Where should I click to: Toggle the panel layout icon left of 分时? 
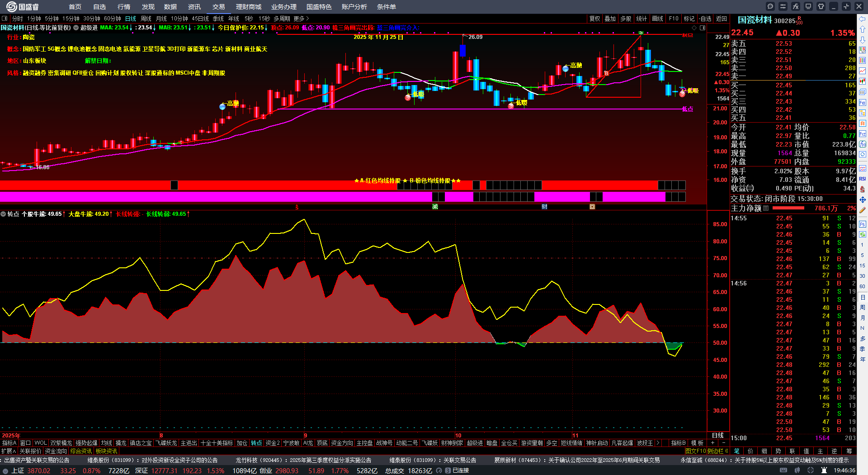[5, 19]
